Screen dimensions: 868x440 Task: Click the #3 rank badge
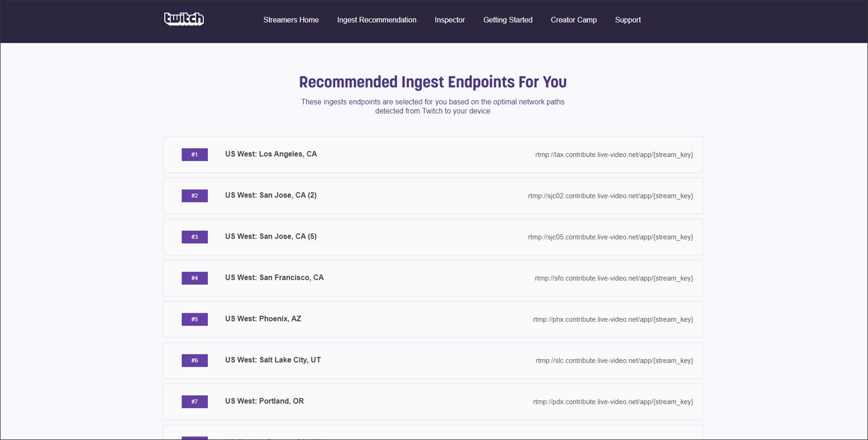tap(195, 237)
